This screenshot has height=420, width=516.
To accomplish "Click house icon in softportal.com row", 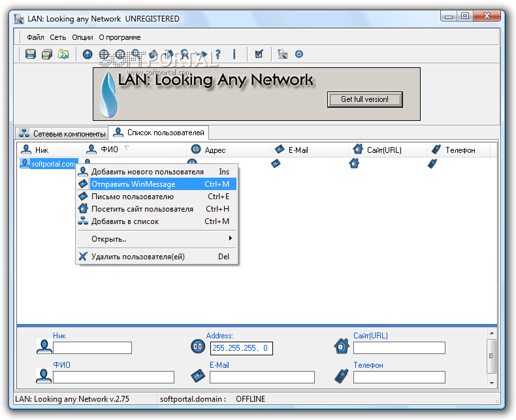I will coord(354,163).
